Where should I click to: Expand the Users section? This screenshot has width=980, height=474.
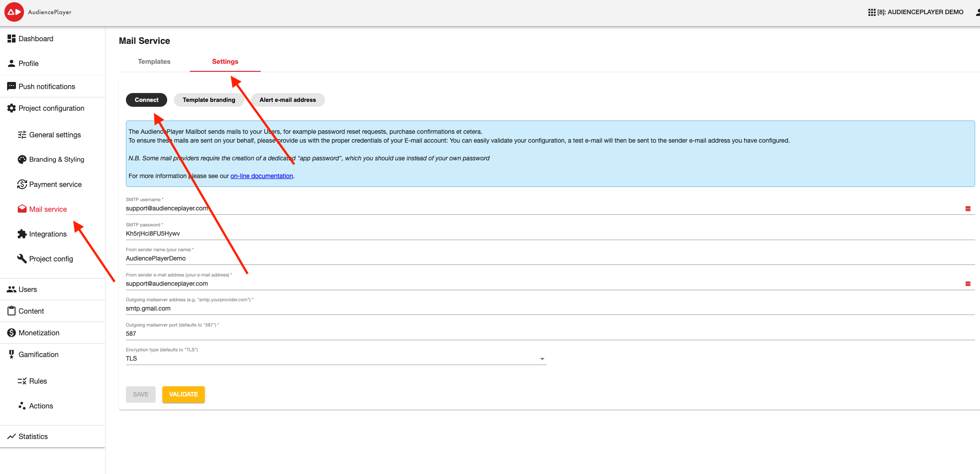[x=52, y=289]
